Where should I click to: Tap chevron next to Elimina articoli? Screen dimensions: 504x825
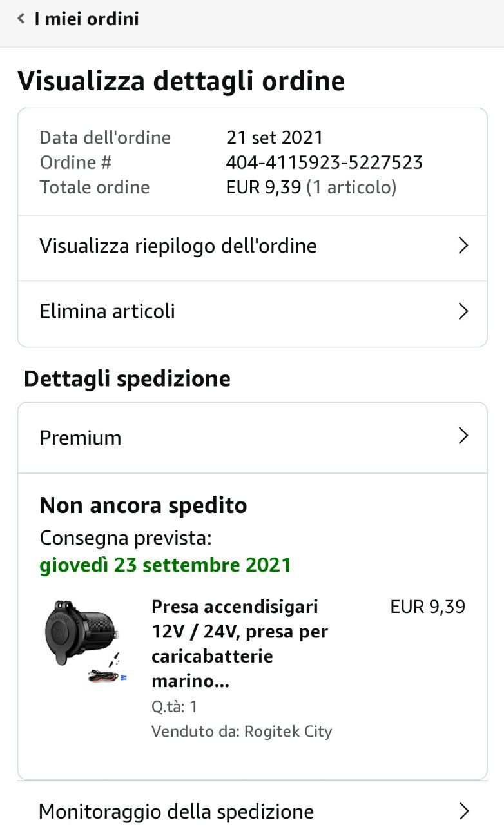pyautogui.click(x=463, y=311)
